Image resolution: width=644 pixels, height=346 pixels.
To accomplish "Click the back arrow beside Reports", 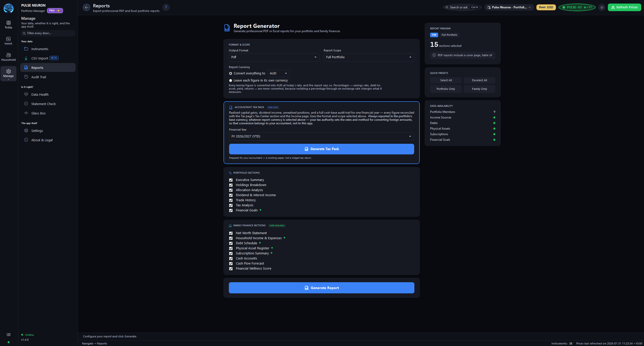I will pyautogui.click(x=86, y=7).
